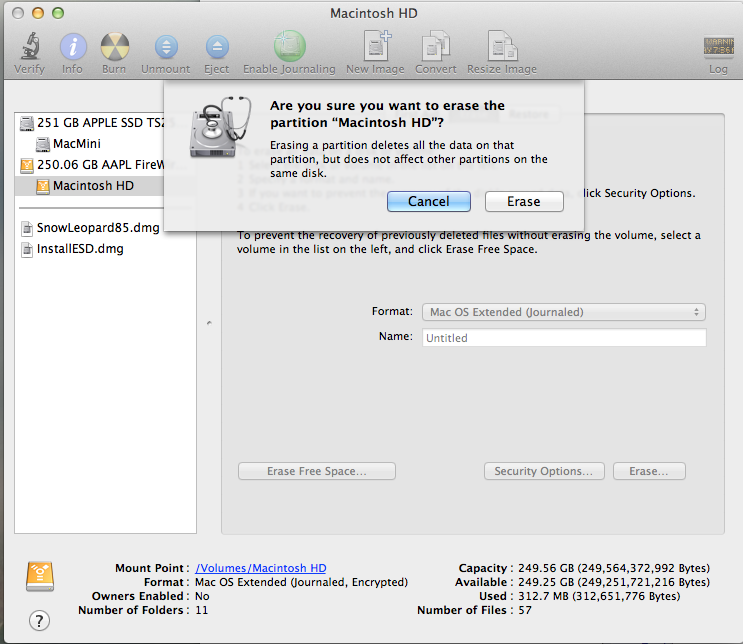The height and width of the screenshot is (644, 743).
Task: Select the MacMini volume
Action: 69,144
